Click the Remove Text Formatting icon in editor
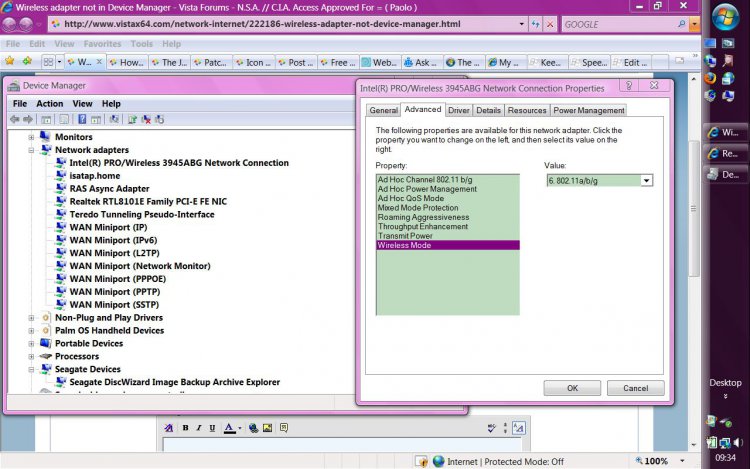 pyautogui.click(x=168, y=428)
